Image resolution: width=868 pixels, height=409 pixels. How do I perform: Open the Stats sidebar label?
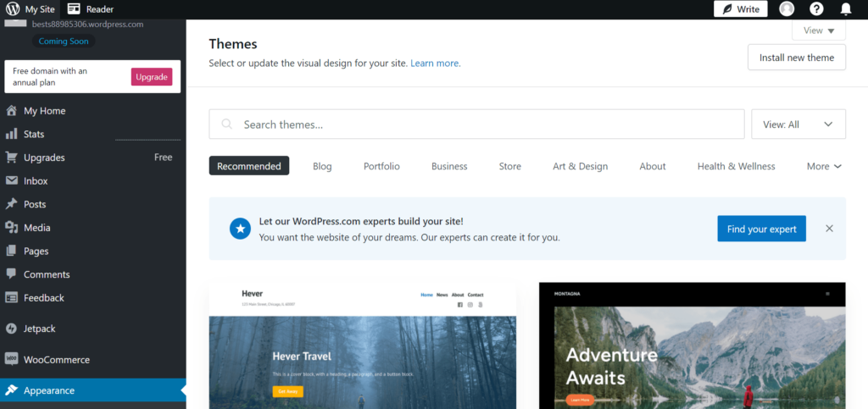point(34,135)
